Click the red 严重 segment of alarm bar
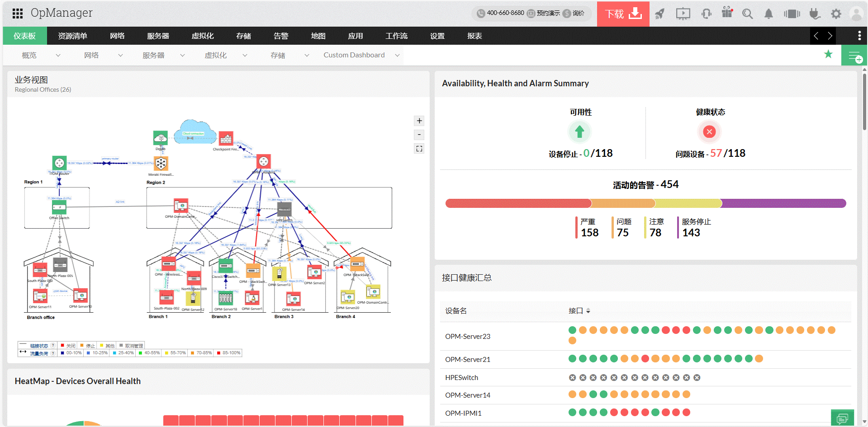Image resolution: width=868 pixels, height=427 pixels. click(x=518, y=203)
